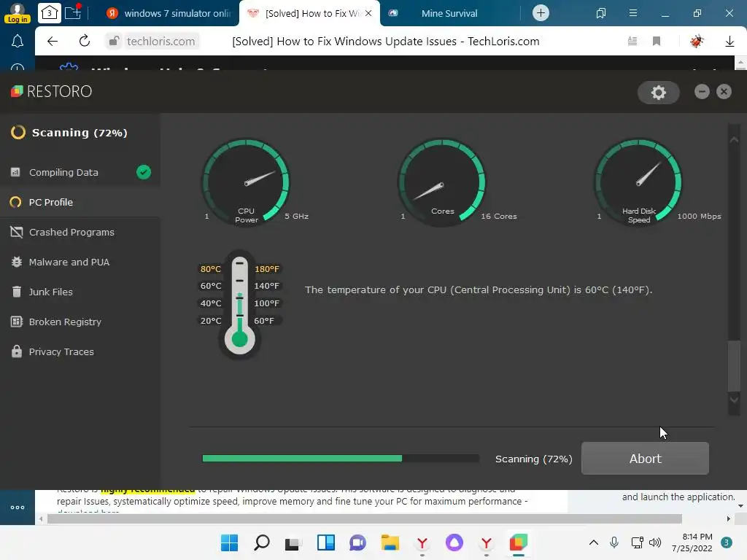Click the scanning progress bar
This screenshot has height=560, width=747.
(341, 459)
